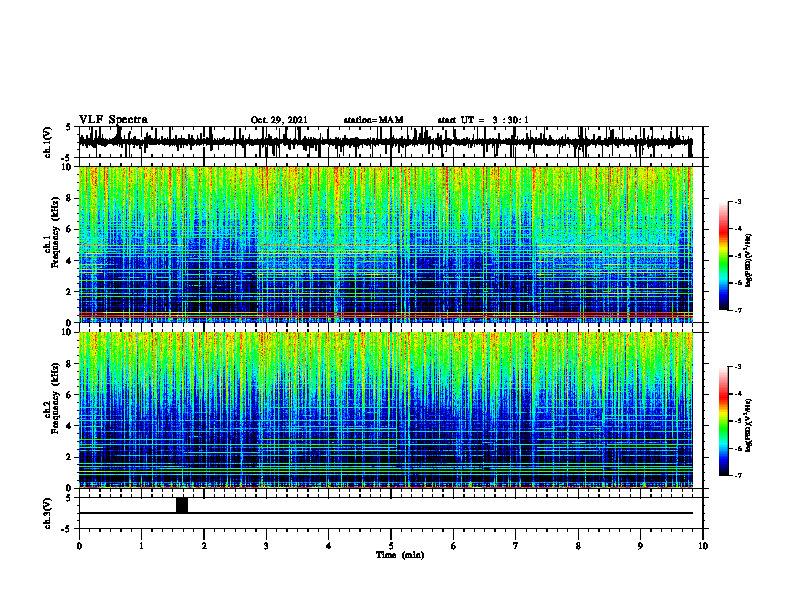Click time axis tick label "7"
The height and width of the screenshot is (612, 792).
click(x=516, y=546)
